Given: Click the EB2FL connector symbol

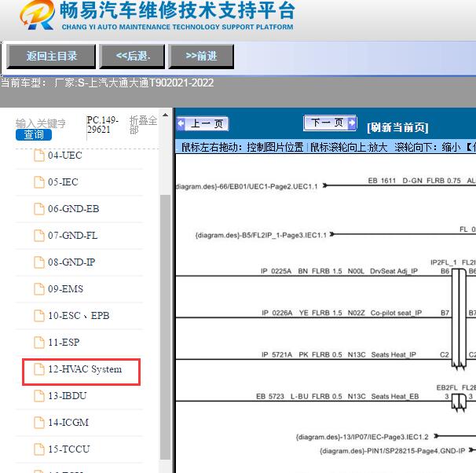Looking at the screenshot, I should click(x=459, y=402).
